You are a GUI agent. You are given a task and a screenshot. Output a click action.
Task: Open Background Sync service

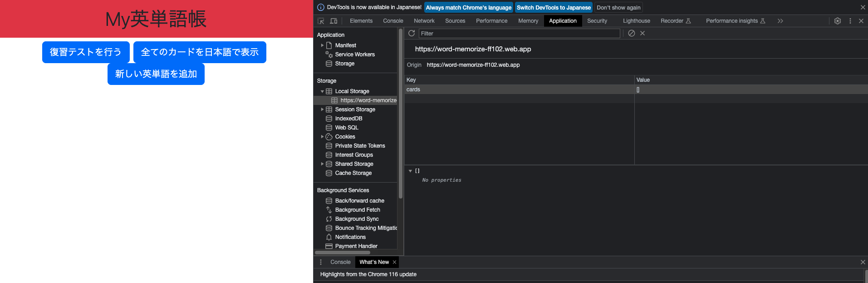(x=357, y=219)
